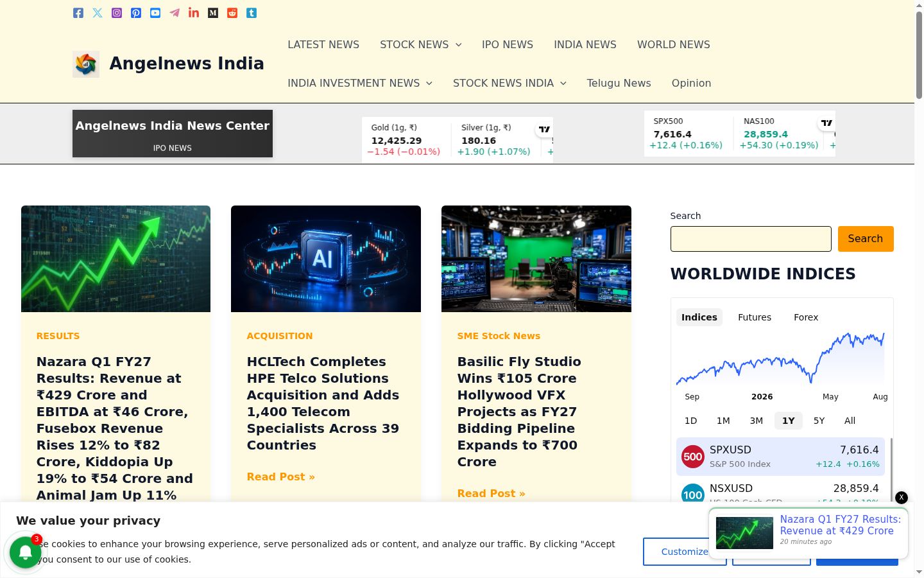Open the INDIA NEWS menu item

(585, 44)
